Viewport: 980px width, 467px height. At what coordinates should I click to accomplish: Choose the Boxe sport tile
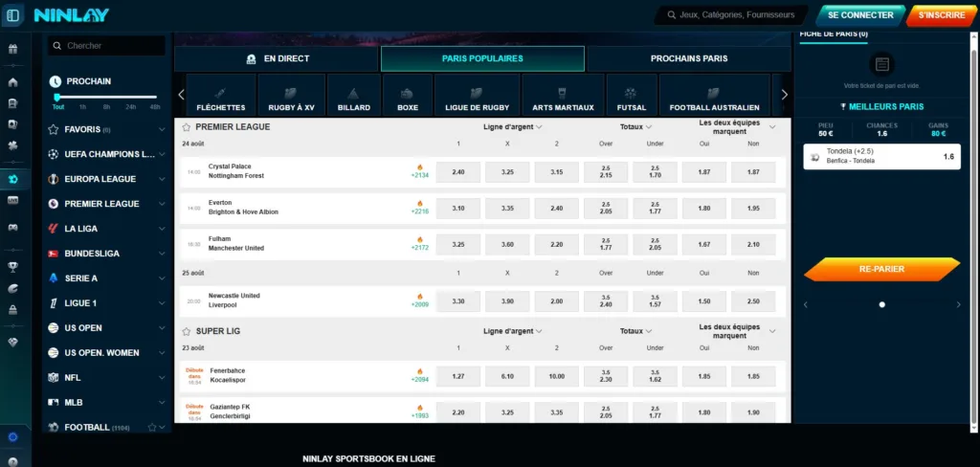click(408, 95)
